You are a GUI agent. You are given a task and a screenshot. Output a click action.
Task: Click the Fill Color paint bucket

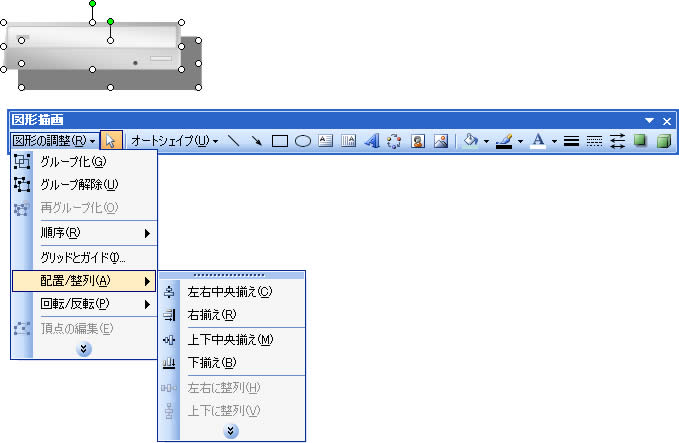pyautogui.click(x=472, y=141)
